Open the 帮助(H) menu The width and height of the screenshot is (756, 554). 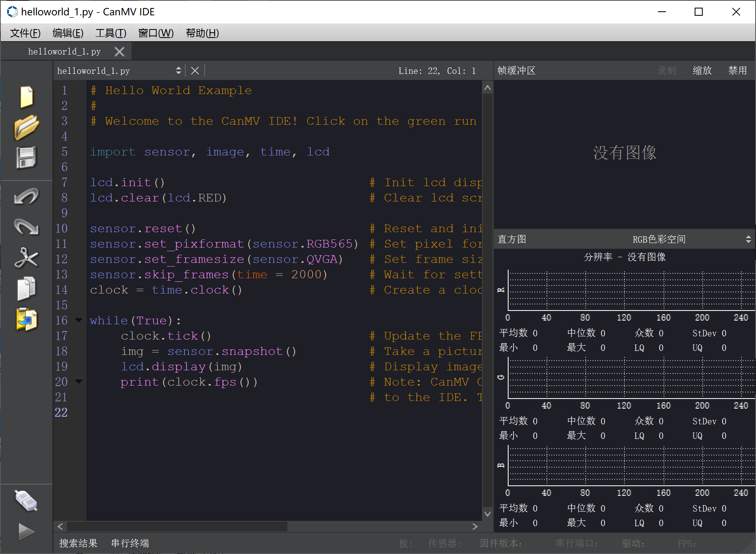[x=202, y=33]
